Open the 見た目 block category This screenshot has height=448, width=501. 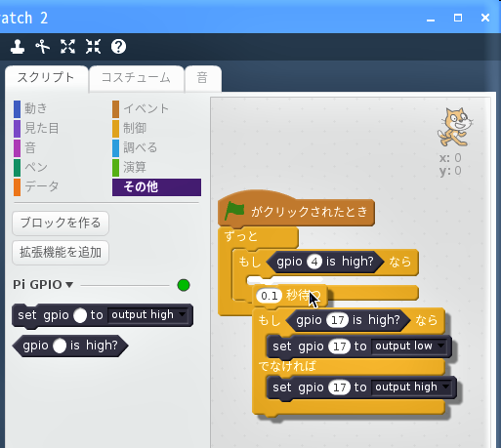click(x=36, y=128)
